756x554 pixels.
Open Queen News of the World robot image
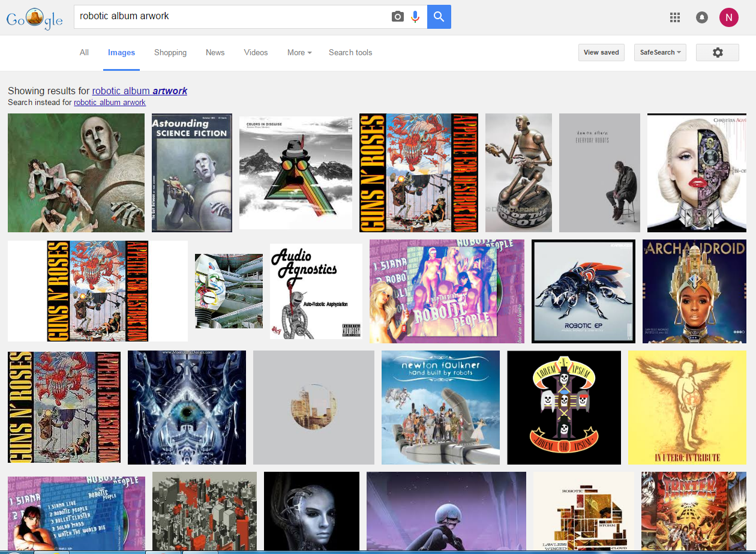tap(76, 173)
